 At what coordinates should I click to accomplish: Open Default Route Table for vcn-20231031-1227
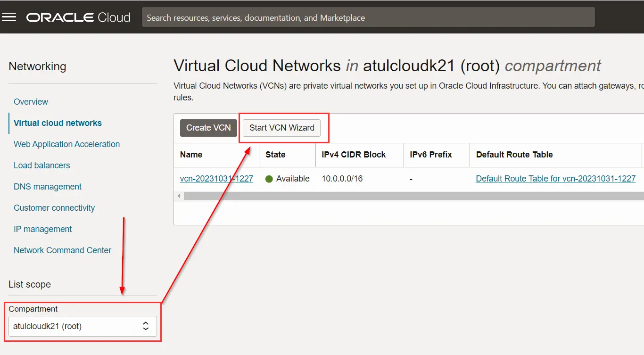(x=555, y=179)
